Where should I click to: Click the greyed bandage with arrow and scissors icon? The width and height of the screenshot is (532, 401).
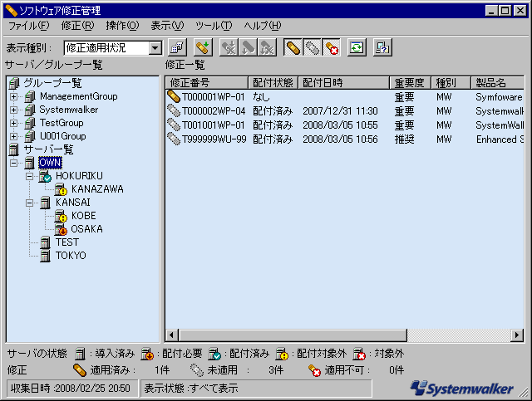point(229,47)
